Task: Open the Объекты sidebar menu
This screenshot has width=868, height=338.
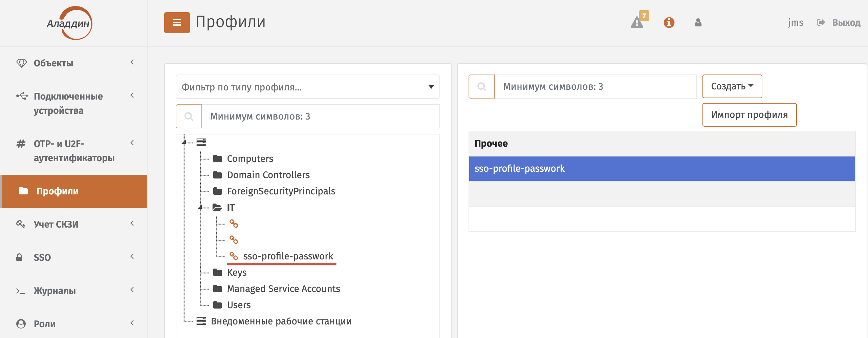Action: pyautogui.click(x=74, y=63)
